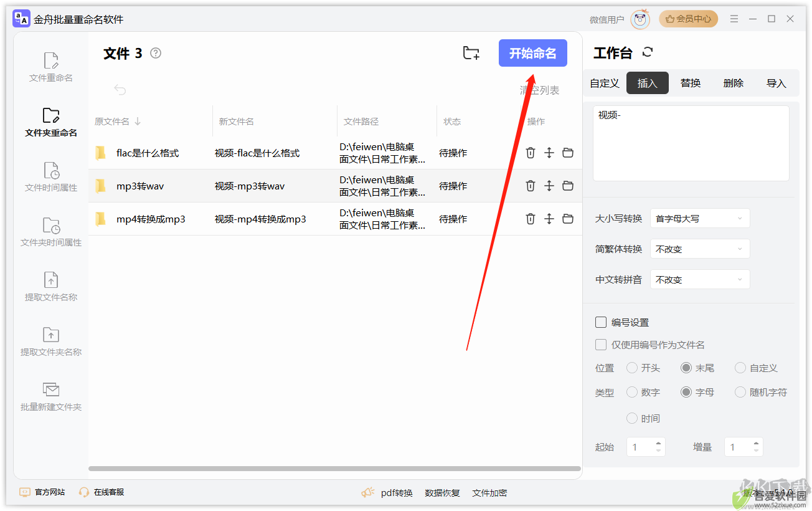Viewport: 812px width, 511px height.
Task: Click the 开始命名 button
Action: click(x=533, y=53)
